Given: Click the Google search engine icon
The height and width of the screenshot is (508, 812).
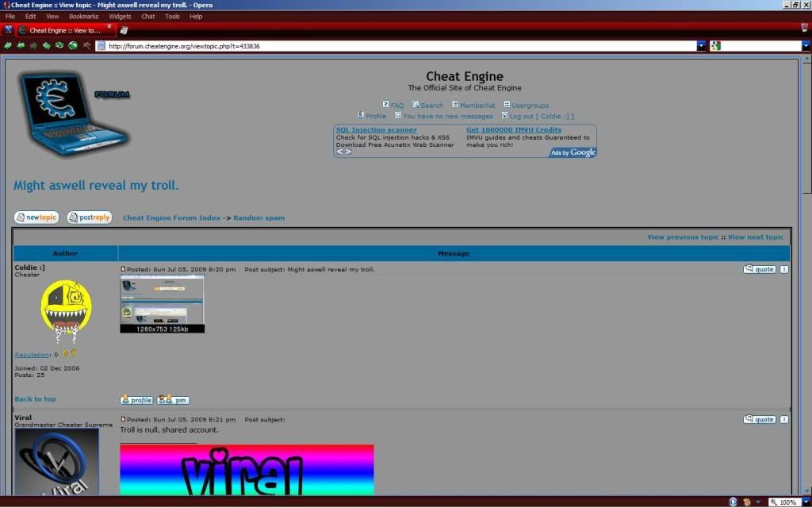Looking at the screenshot, I should point(715,46).
